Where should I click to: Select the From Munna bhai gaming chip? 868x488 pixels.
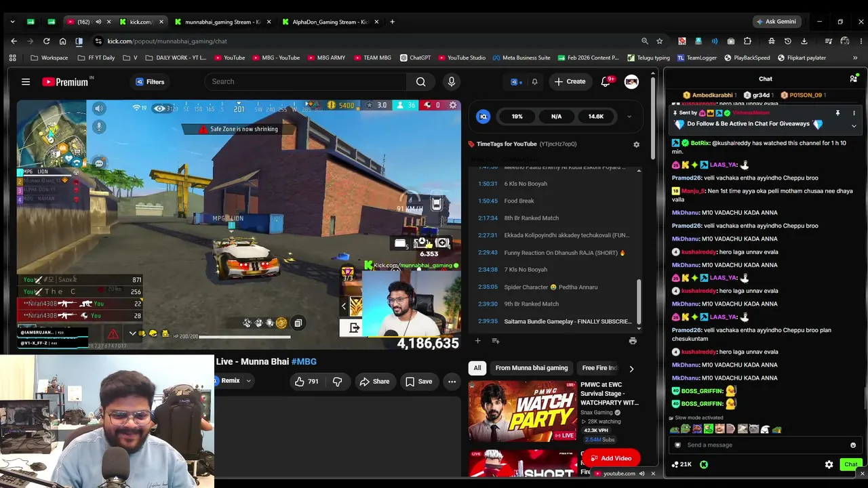click(532, 368)
